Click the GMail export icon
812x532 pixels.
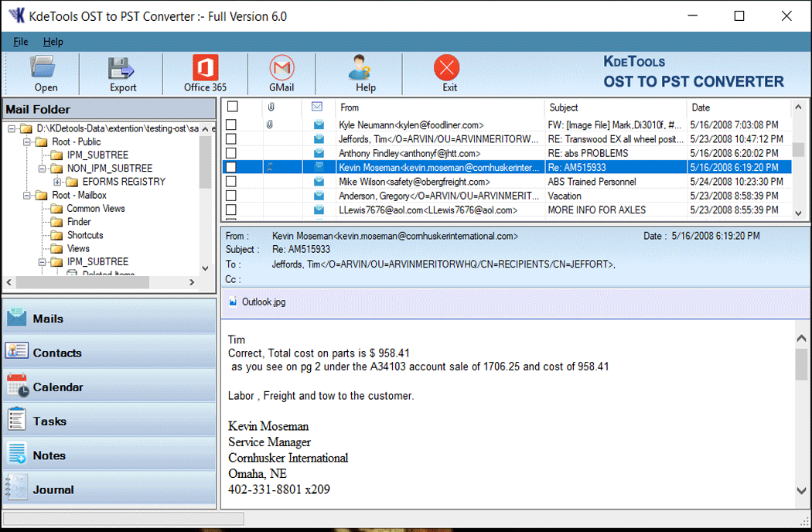click(281, 73)
